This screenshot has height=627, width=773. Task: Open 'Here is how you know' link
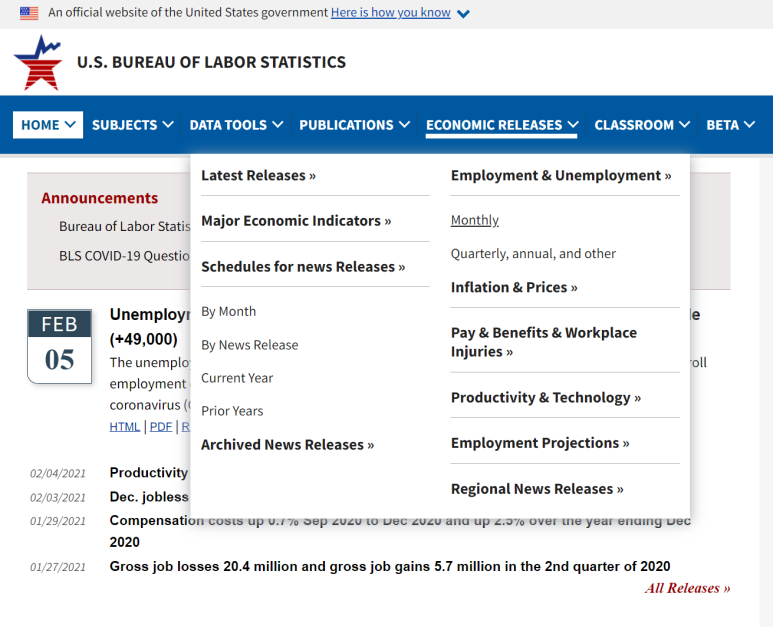[390, 12]
